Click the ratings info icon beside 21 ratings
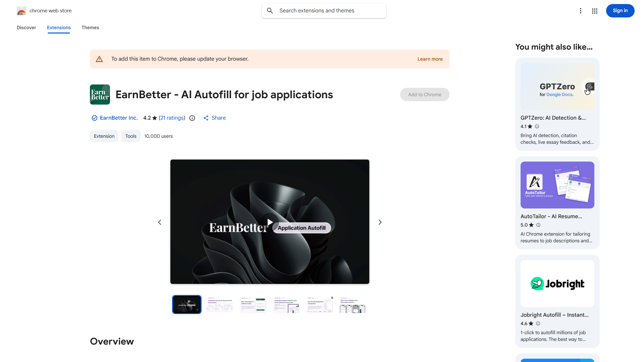644x362 pixels. pos(192,118)
